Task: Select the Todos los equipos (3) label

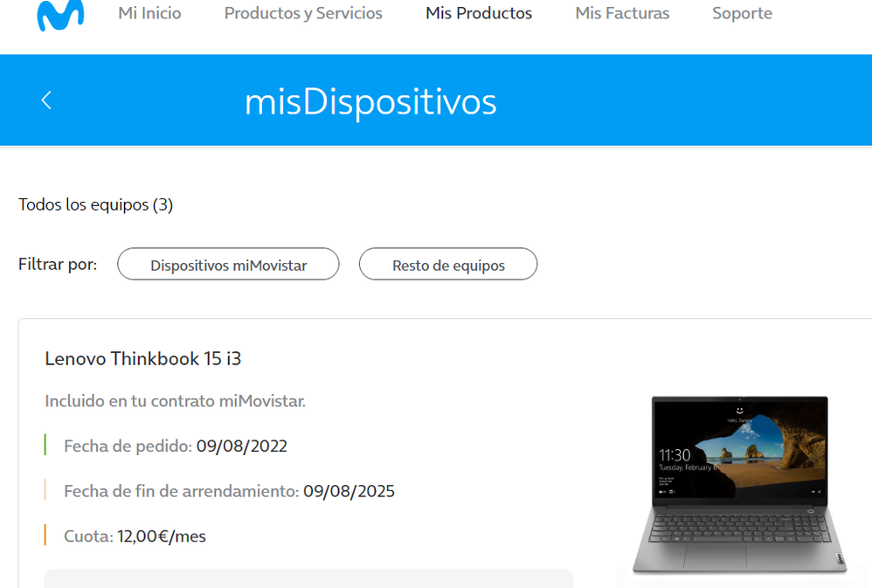Action: tap(95, 204)
